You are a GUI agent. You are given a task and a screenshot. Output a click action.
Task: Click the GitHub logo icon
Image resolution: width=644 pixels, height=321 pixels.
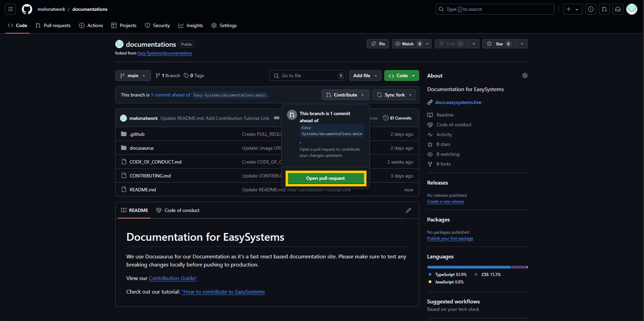point(27,9)
